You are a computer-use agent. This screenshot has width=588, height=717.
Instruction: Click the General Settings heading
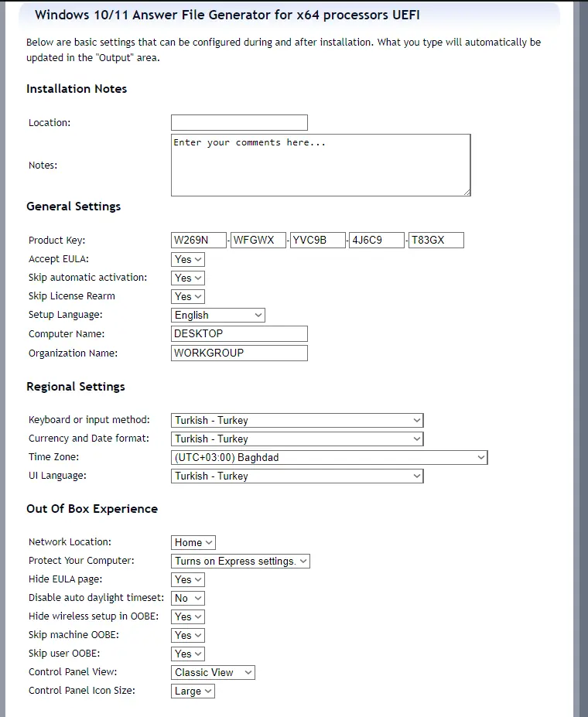pyautogui.click(x=73, y=207)
